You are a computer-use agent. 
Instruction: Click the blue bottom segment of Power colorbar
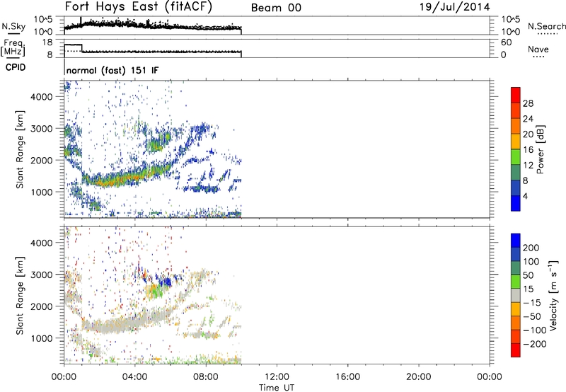[516, 203]
